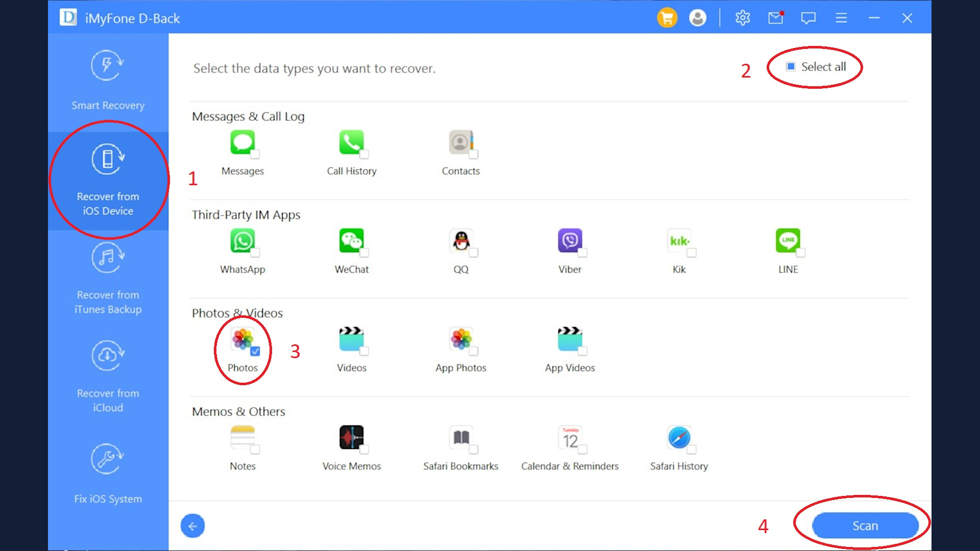Click the Scan button
This screenshot has width=980, height=551.
pos(865,525)
